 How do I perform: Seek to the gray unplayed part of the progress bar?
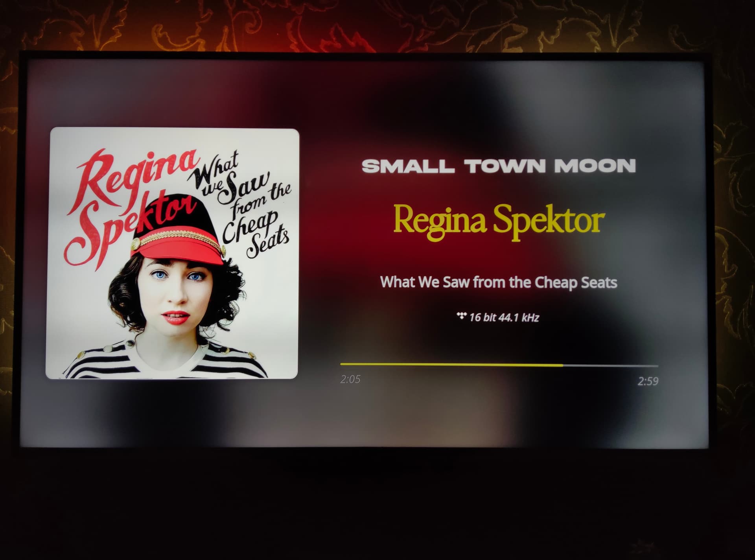click(610, 366)
